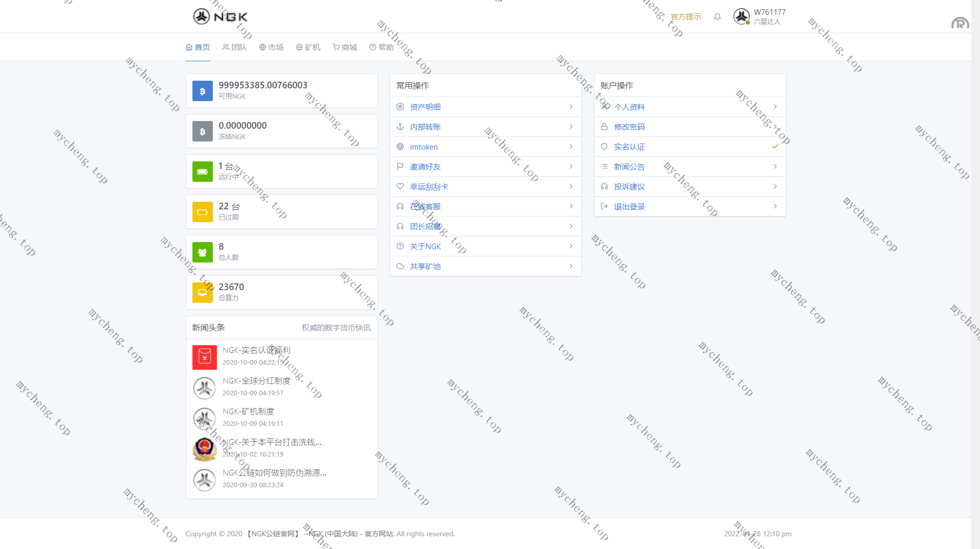The height and width of the screenshot is (549, 980).
Task: Click the 退出登录 link
Action: [x=629, y=207]
